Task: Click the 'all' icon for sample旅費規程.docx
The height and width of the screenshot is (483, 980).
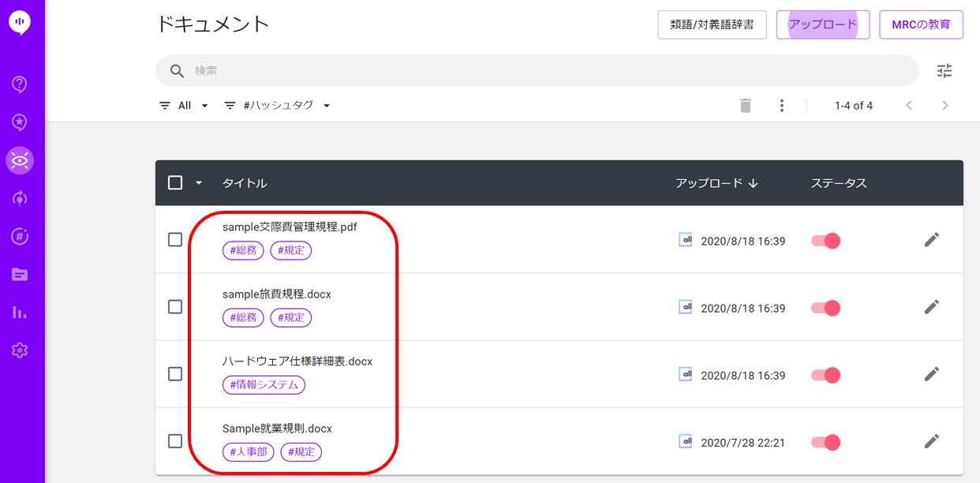Action: pyautogui.click(x=686, y=307)
